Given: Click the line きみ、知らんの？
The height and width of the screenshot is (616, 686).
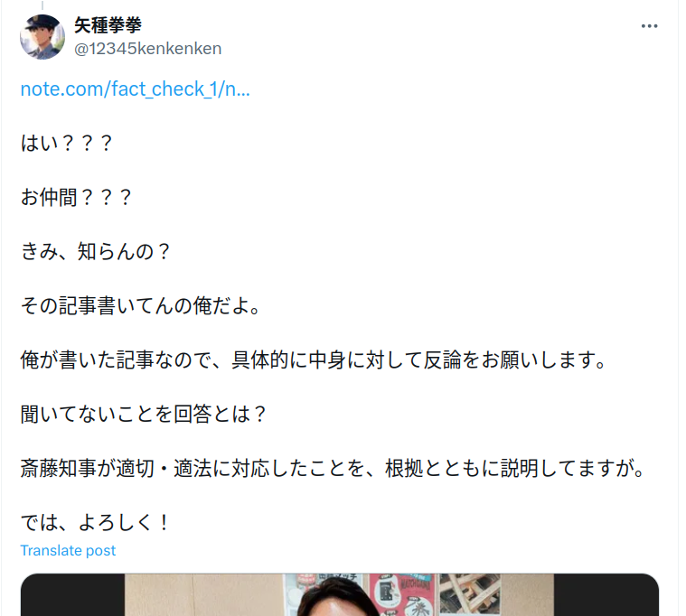Looking at the screenshot, I should [x=96, y=251].
